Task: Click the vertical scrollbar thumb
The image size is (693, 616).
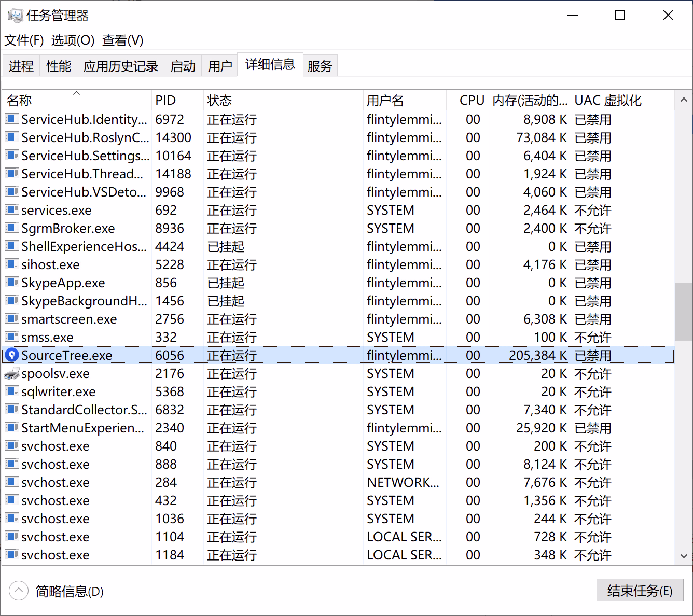Action: 683,311
